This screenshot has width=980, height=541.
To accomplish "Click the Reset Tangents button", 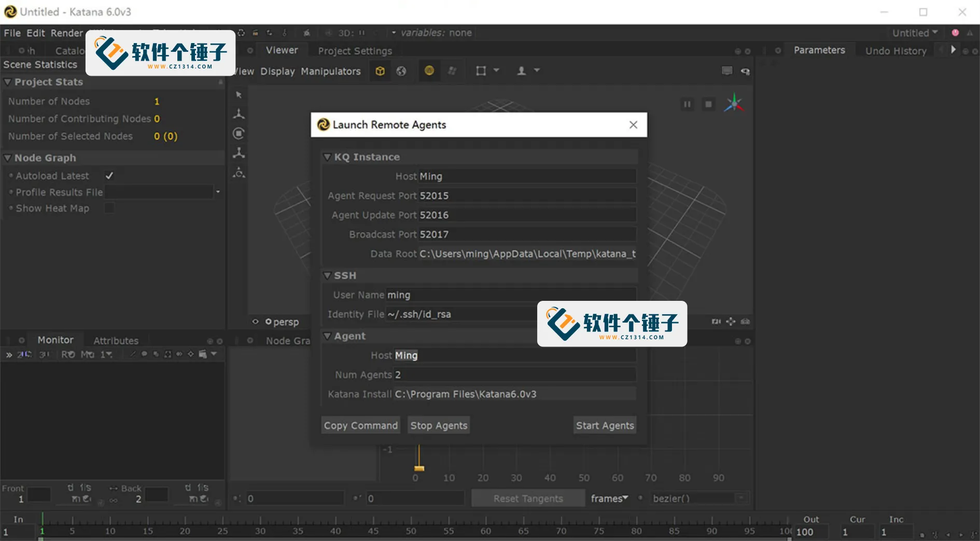I will 528,498.
